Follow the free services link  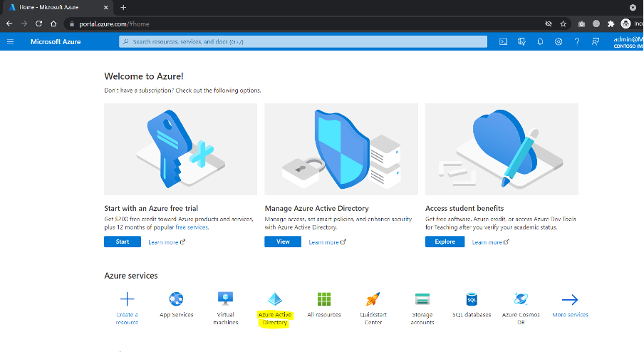(192, 227)
